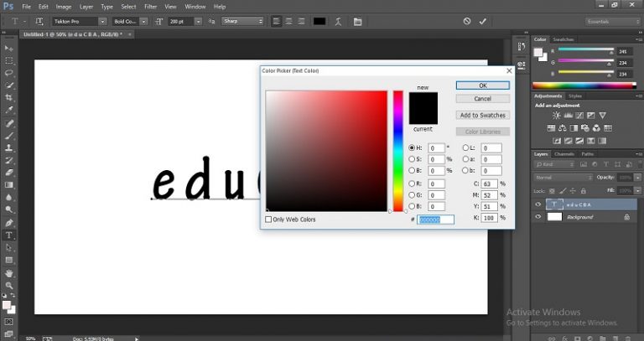Open the Filter menu
644x341 pixels.
[x=150, y=7]
